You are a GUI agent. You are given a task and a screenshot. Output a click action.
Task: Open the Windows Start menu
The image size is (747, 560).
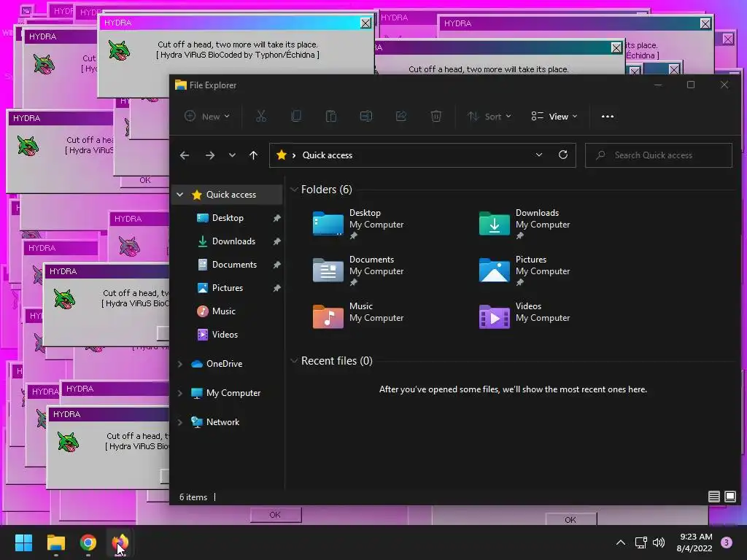23,542
